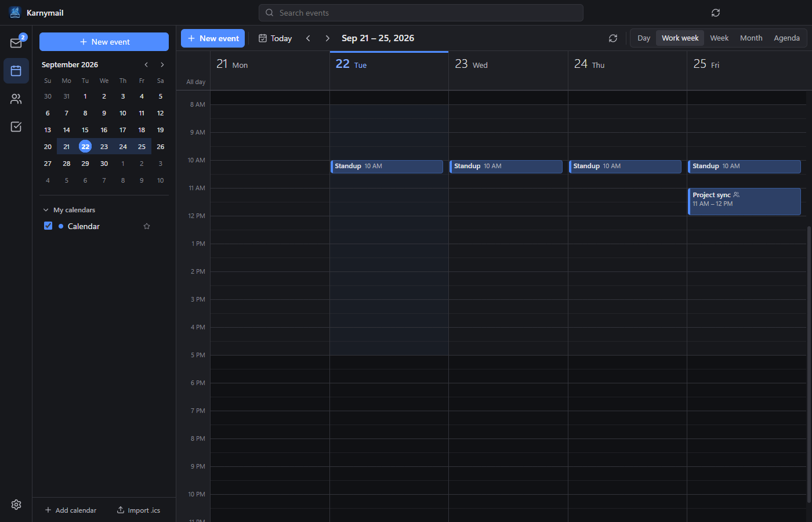Click the top bar sync icon
This screenshot has height=522, width=812.
point(716,13)
